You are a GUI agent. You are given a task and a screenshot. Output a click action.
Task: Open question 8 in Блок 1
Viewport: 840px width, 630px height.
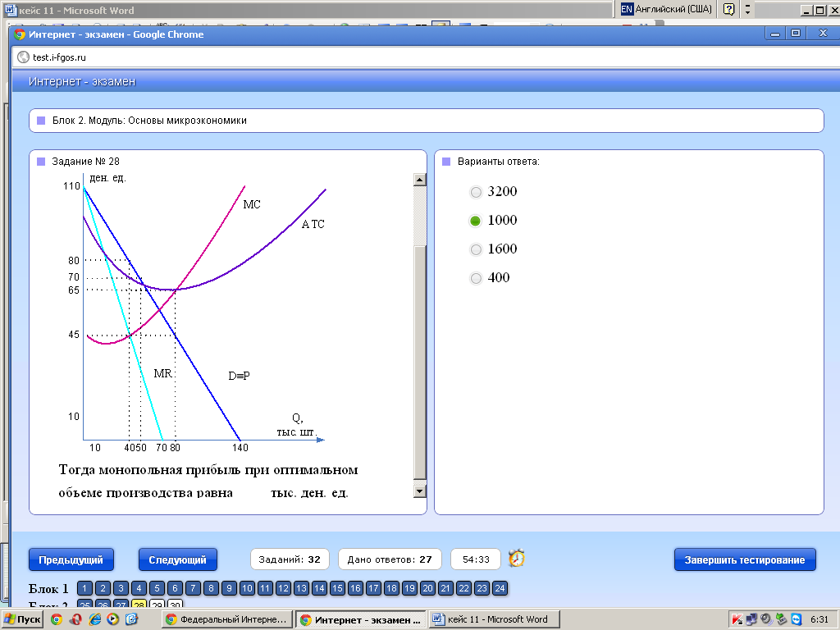pos(211,588)
